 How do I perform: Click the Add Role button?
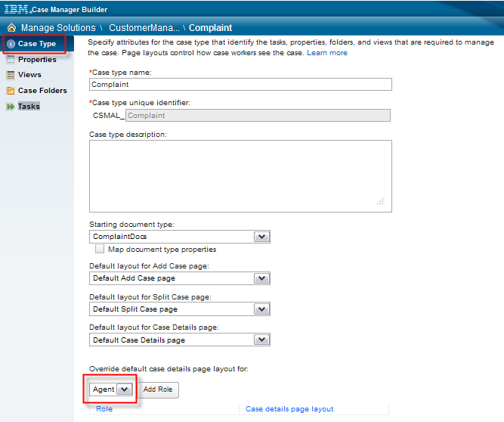point(158,389)
